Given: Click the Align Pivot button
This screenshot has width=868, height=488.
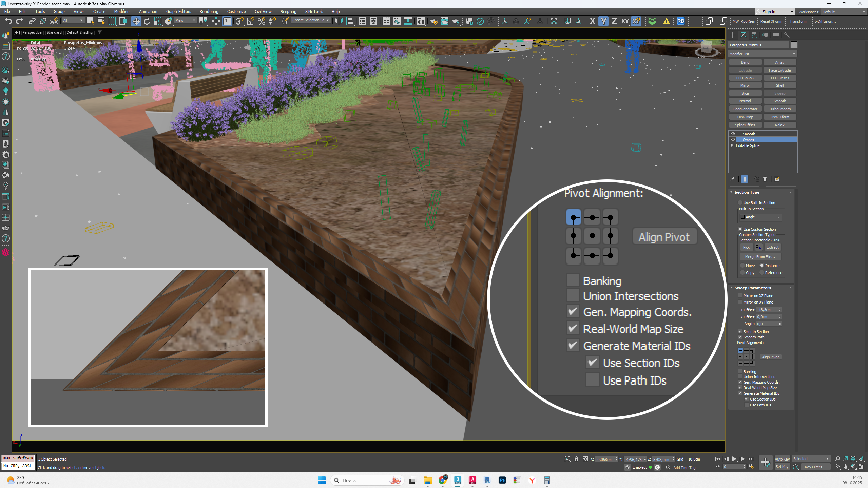Looking at the screenshot, I should pyautogui.click(x=770, y=357).
